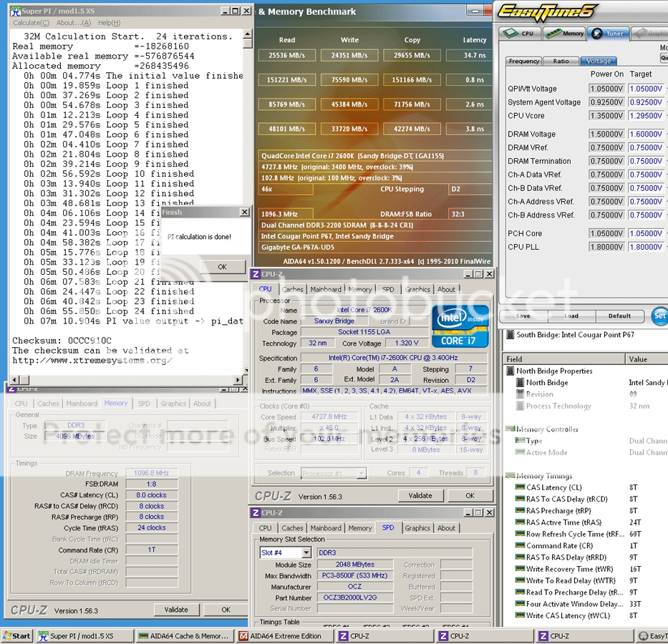Screen dimensions: 668x644
Task: Click the Value column header in AIDA64
Action: pos(647,358)
